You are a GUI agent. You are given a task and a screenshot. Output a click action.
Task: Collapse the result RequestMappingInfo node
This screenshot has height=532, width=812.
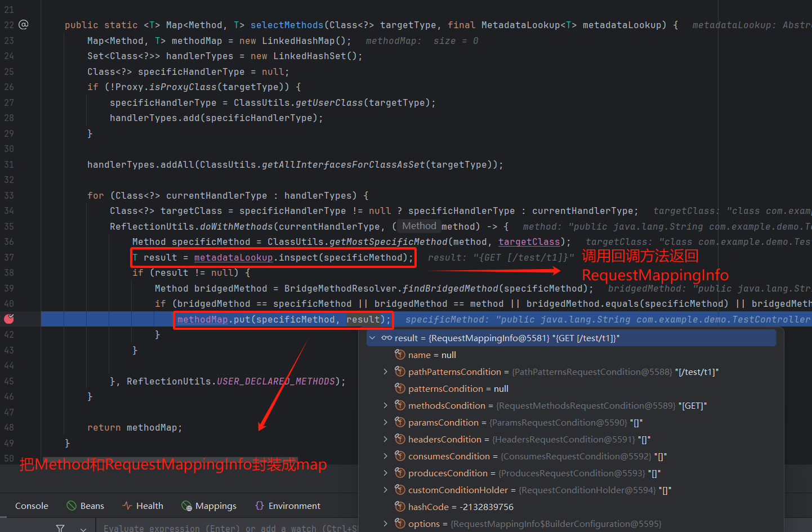(x=372, y=338)
